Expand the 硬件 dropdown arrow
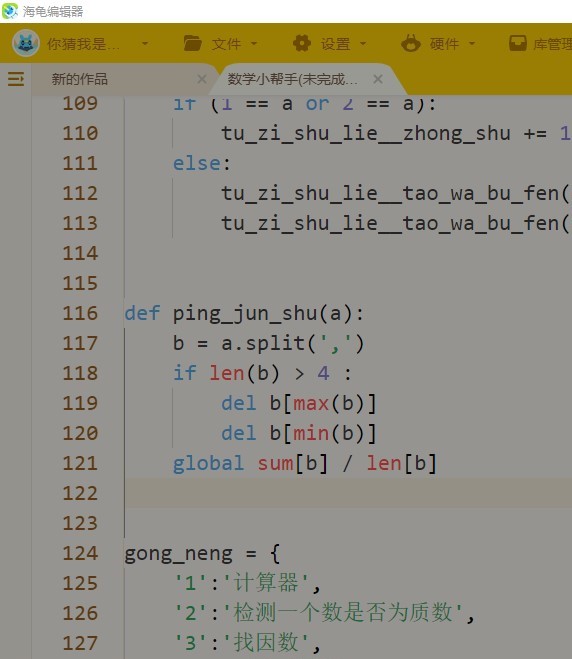 (472, 43)
